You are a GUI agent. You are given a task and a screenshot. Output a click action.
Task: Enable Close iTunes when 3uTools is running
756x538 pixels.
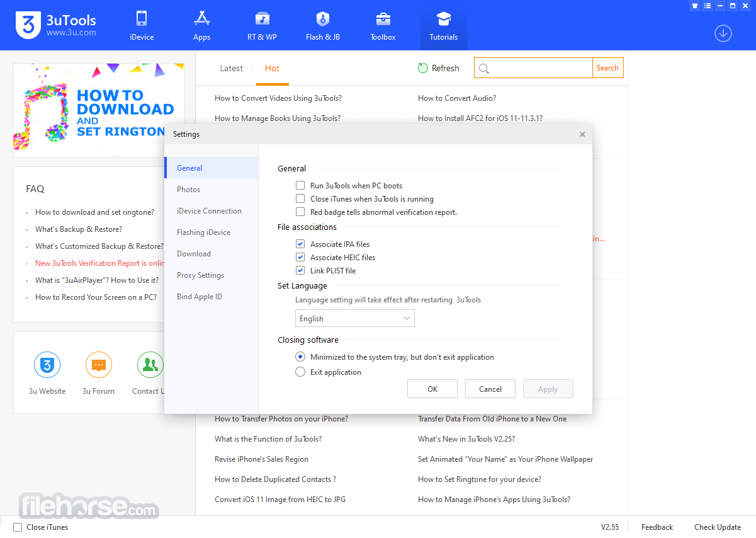pyautogui.click(x=300, y=199)
